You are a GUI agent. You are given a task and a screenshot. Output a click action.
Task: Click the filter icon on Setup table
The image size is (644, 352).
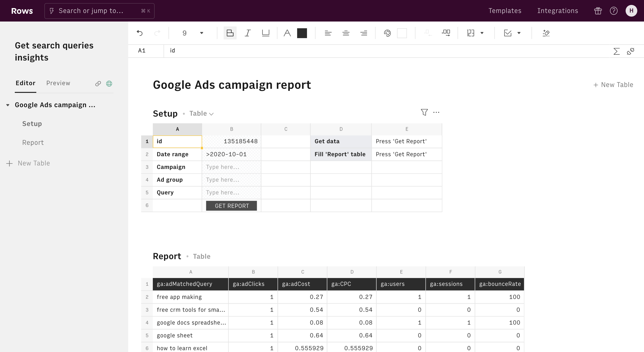point(424,112)
